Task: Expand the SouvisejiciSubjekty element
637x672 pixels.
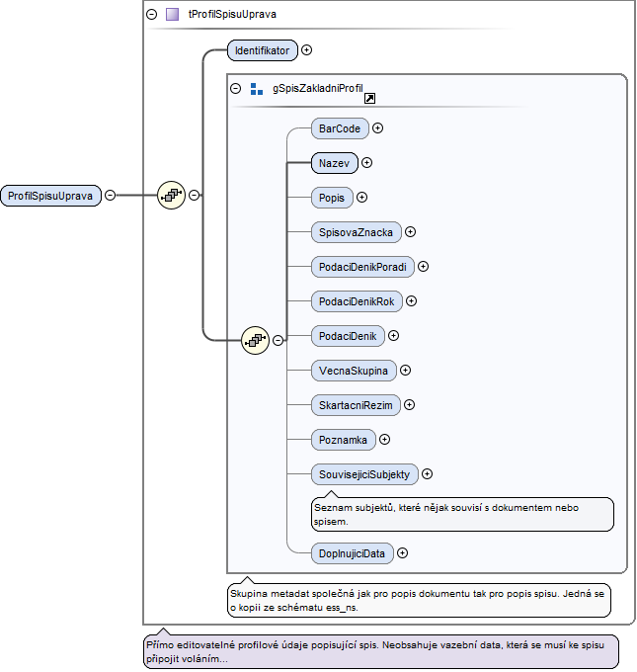Action: (428, 474)
